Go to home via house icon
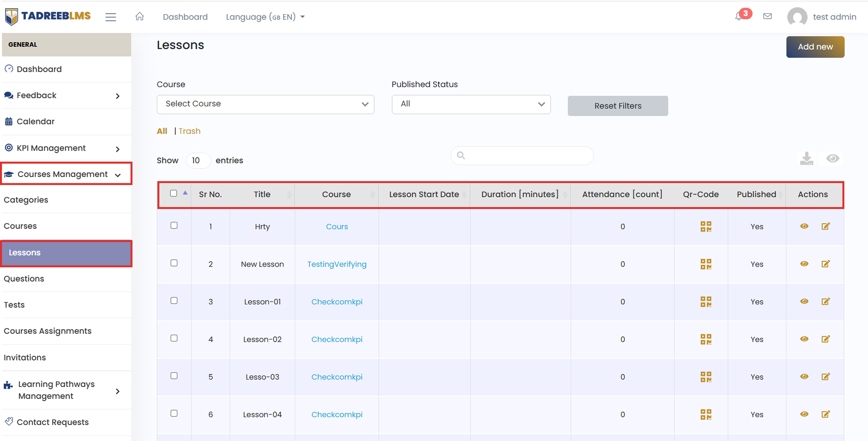The height and width of the screenshot is (441, 868). [x=139, y=16]
